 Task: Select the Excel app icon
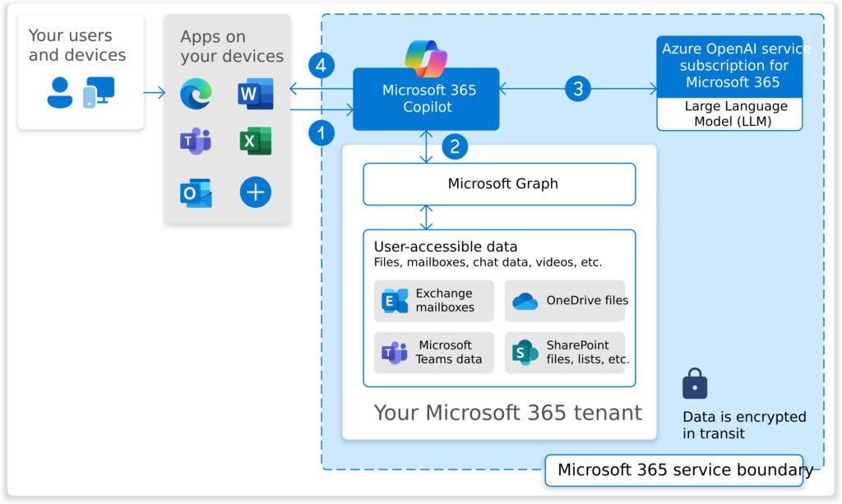(x=255, y=142)
